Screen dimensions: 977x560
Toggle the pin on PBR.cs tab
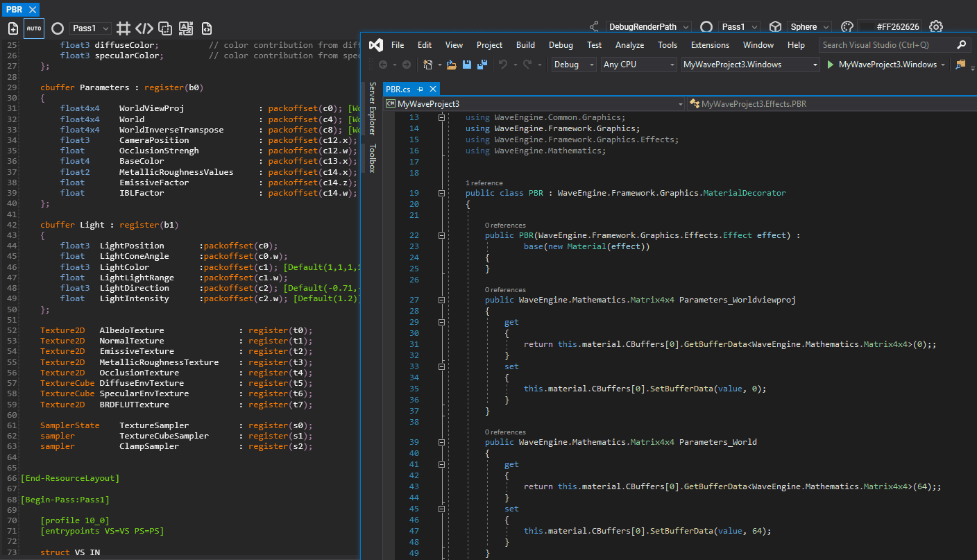[420, 90]
